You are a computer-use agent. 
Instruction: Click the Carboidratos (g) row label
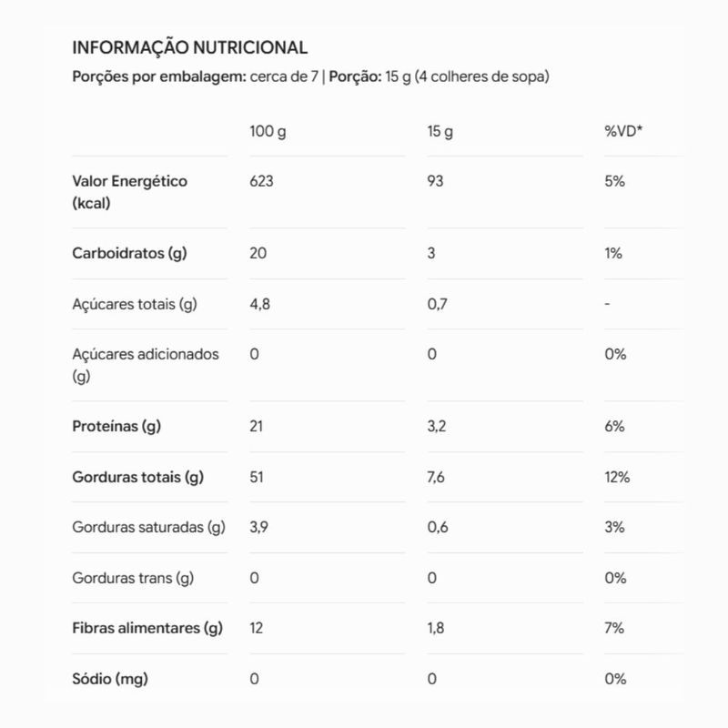coord(129,254)
